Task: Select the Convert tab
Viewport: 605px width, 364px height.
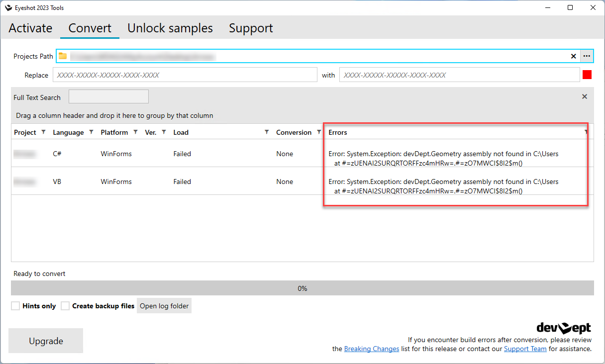Action: 90,28
